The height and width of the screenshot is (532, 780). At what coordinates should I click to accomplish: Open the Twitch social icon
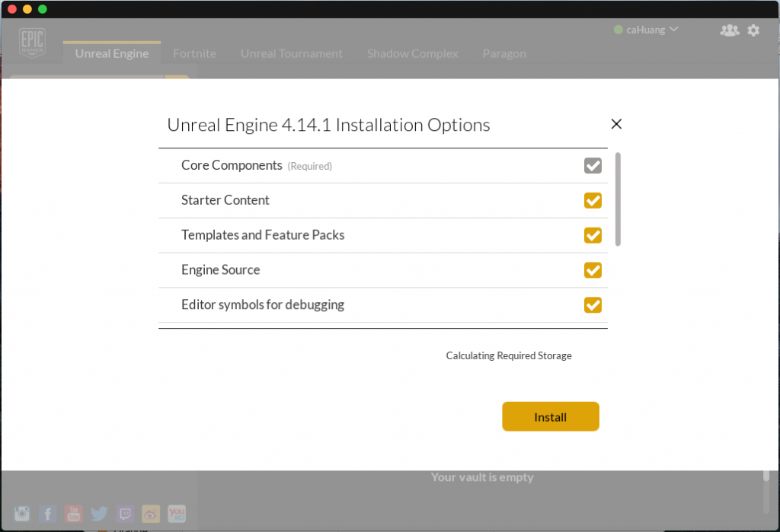pyautogui.click(x=125, y=513)
